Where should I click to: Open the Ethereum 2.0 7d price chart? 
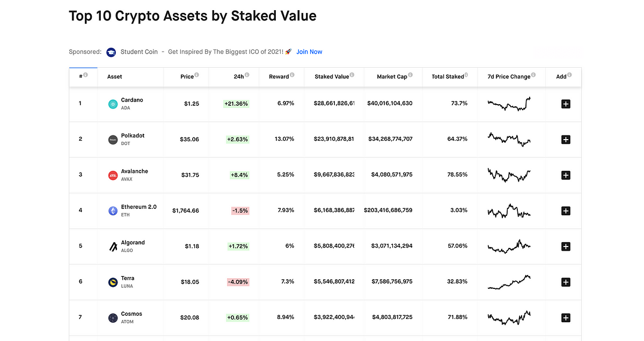509,210
